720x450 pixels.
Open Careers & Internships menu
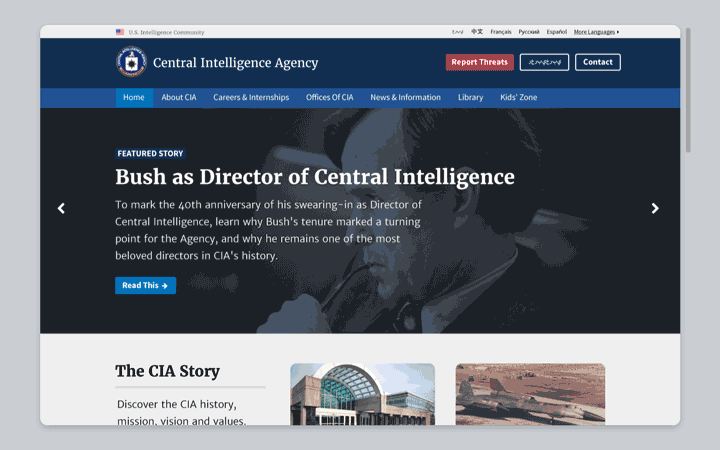click(251, 97)
